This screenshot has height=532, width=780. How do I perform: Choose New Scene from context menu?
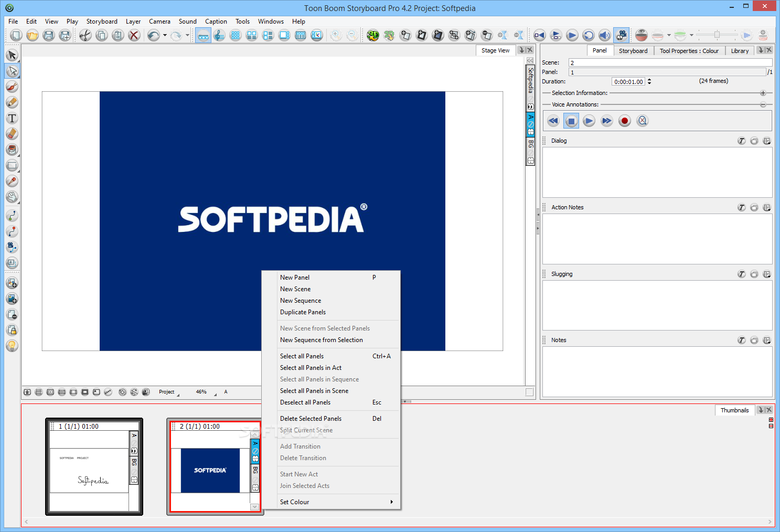pyautogui.click(x=331, y=289)
